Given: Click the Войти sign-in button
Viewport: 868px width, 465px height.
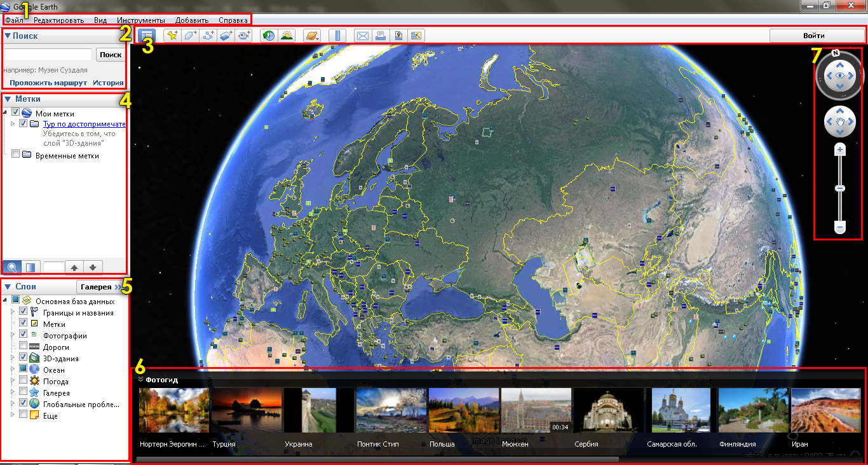Looking at the screenshot, I should (814, 36).
